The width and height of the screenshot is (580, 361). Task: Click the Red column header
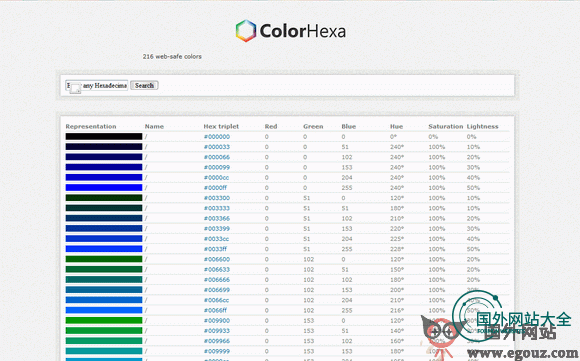pos(271,126)
